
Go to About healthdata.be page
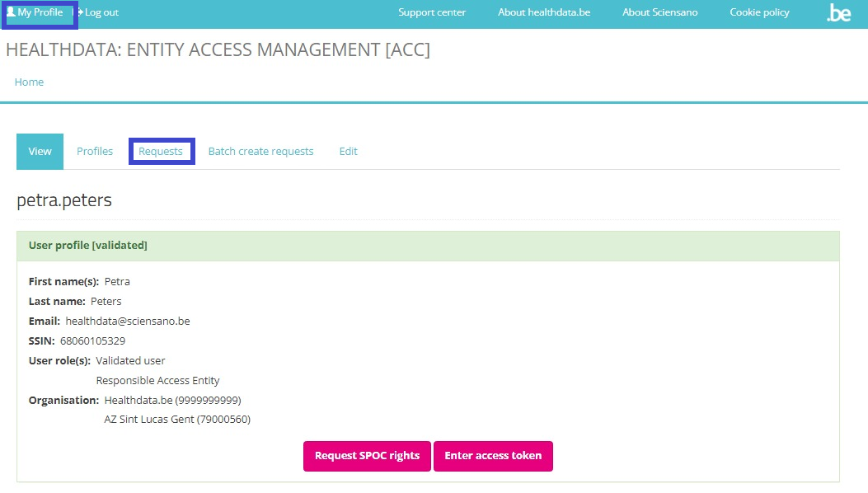(543, 12)
